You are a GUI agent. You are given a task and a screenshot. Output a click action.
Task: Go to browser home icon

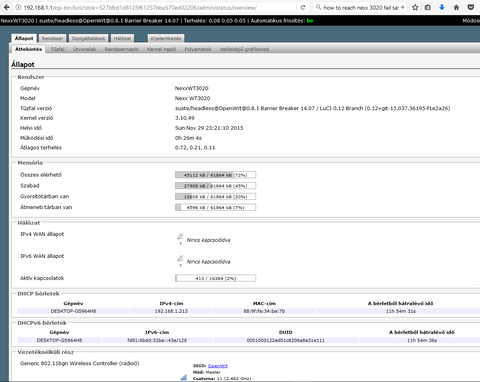[x=456, y=7]
